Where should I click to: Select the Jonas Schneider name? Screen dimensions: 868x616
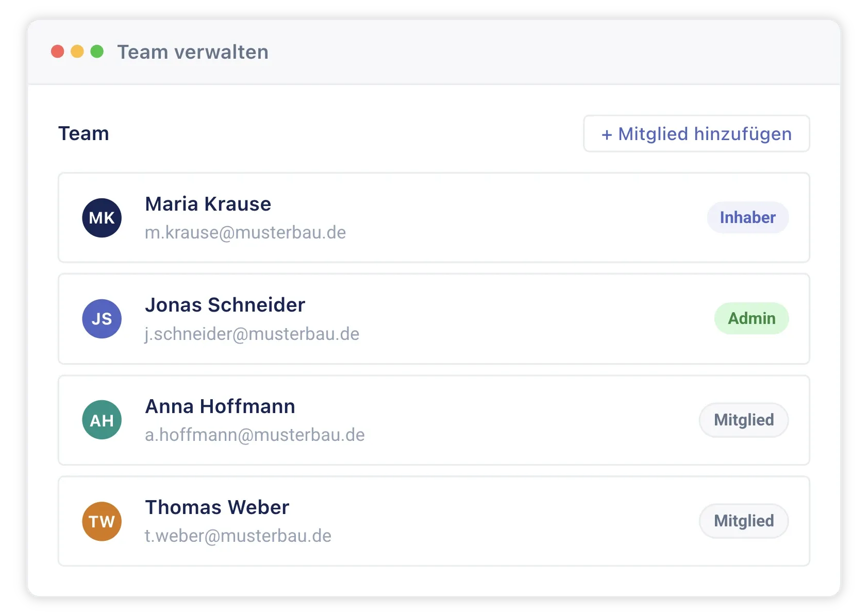(225, 305)
